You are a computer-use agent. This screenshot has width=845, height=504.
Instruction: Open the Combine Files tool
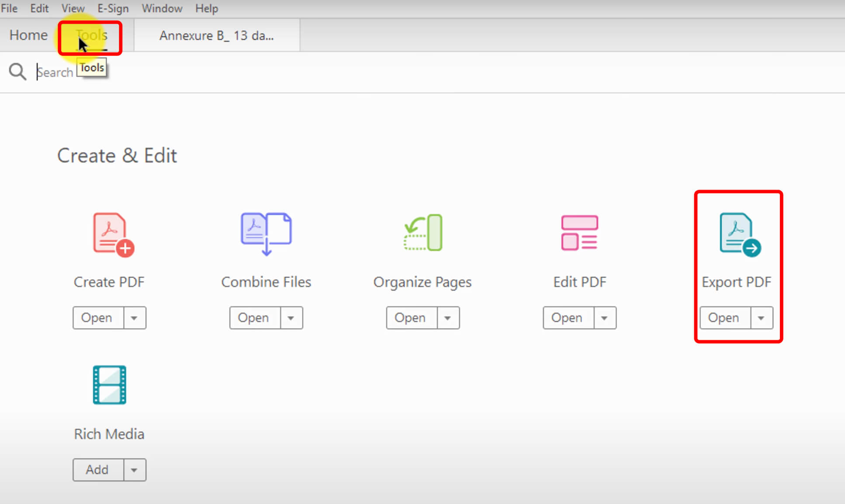pyautogui.click(x=255, y=318)
